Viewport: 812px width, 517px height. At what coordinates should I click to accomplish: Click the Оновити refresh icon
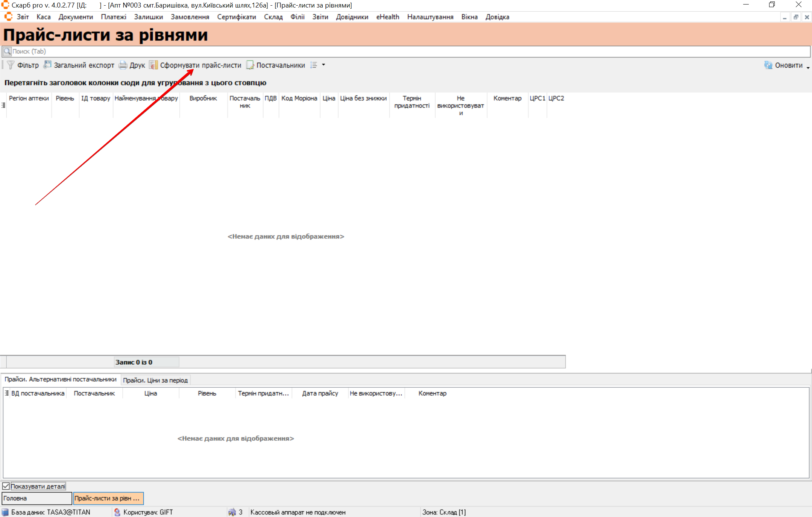pyautogui.click(x=768, y=65)
